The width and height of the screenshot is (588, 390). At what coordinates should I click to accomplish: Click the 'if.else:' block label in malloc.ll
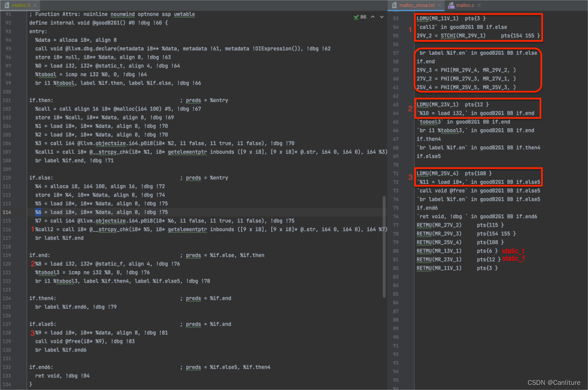point(41,178)
